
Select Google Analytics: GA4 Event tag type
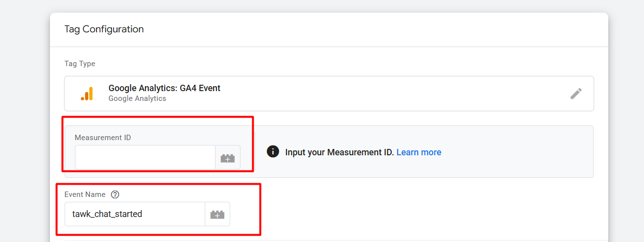coord(329,94)
